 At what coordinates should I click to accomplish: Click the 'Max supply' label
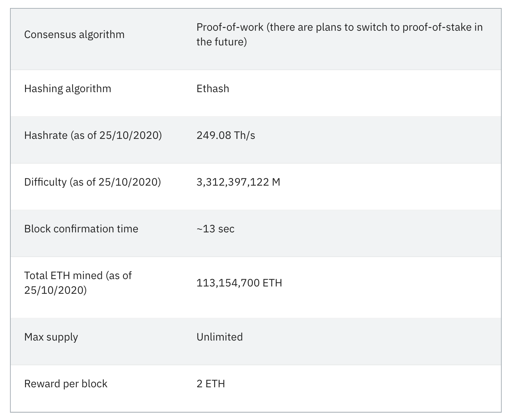[51, 337]
